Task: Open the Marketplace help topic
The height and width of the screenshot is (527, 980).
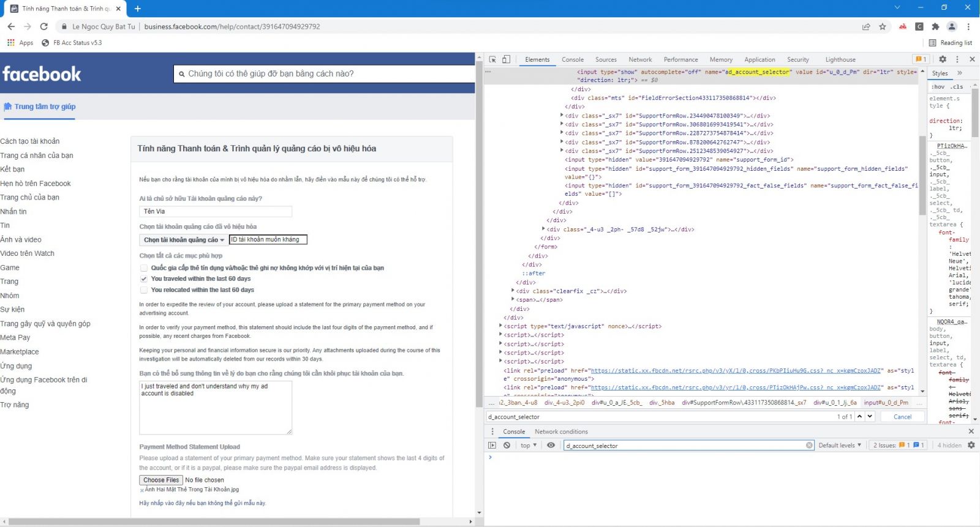Action: [20, 351]
